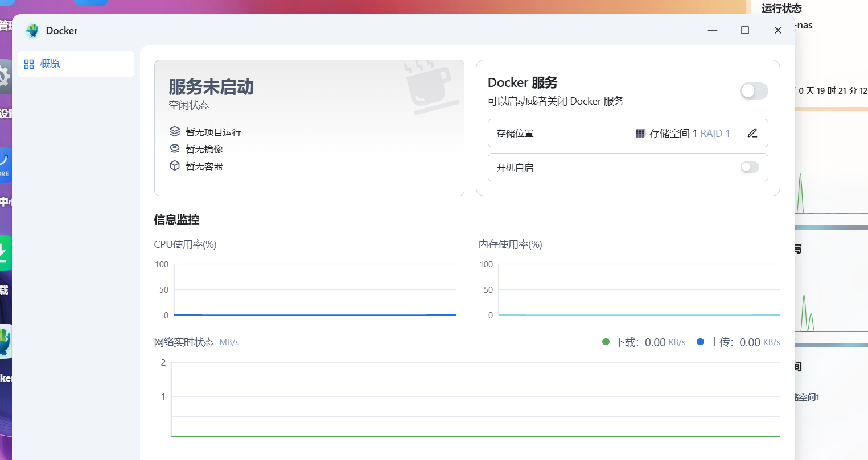
Task: Click the 暂无镜像 disc icon
Action: click(x=175, y=148)
